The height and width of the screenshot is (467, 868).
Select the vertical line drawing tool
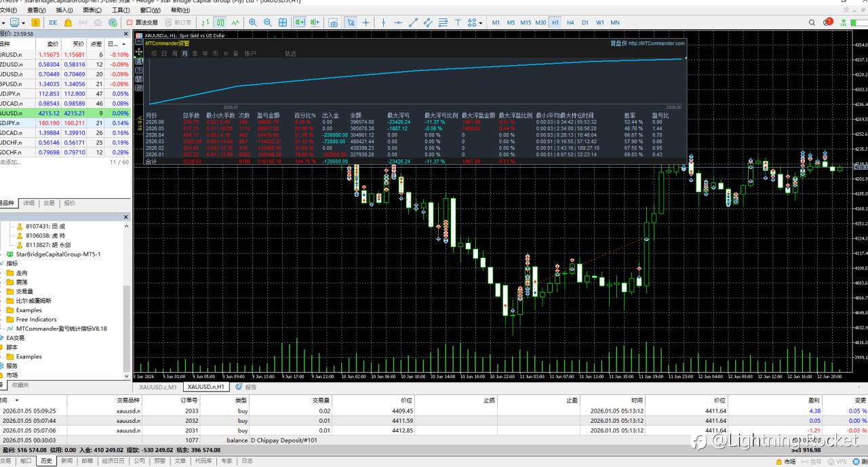(383, 22)
